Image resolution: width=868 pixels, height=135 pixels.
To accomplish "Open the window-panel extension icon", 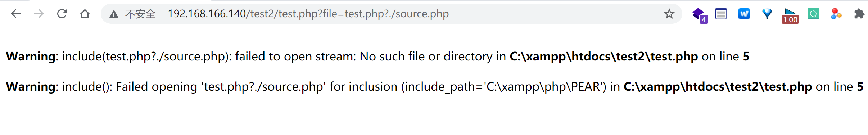I will 721,14.
